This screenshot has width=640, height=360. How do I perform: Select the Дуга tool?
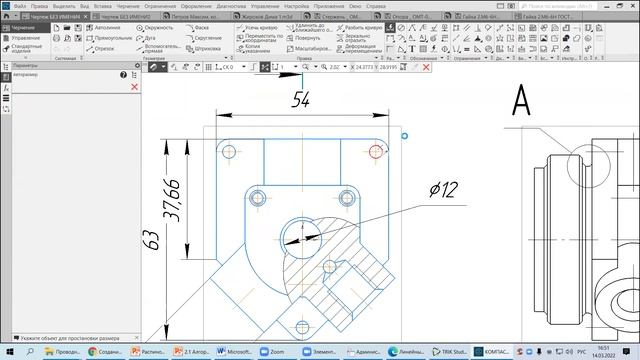(146, 38)
